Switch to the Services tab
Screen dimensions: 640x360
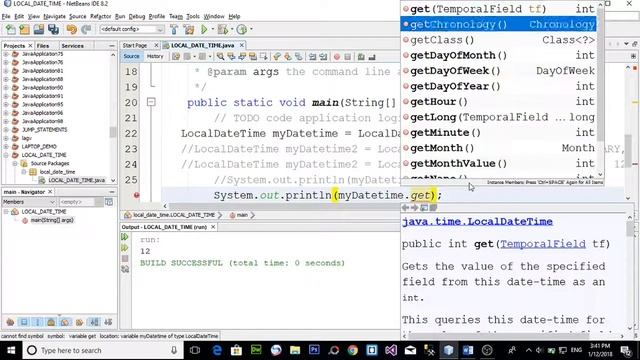pos(73,46)
